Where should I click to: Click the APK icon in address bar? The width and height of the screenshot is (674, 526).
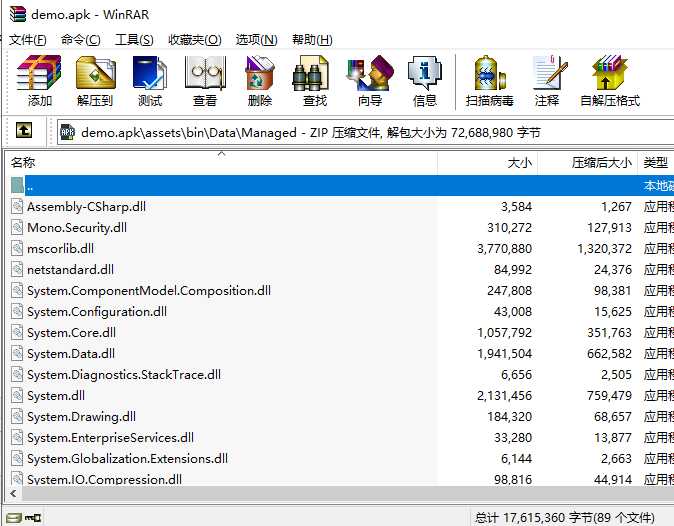[67, 132]
